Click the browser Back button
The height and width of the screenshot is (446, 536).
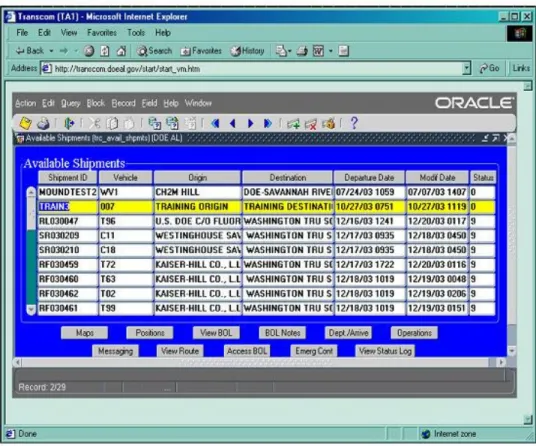pos(30,51)
